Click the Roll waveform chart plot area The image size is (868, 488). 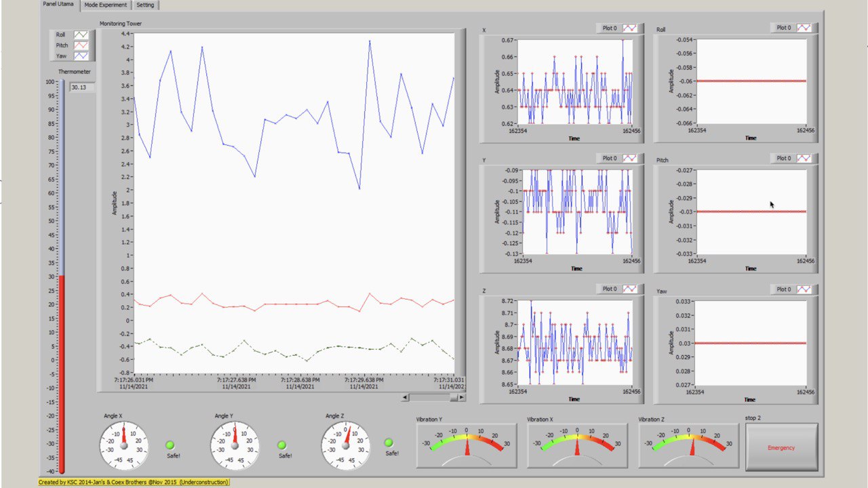[751, 81]
